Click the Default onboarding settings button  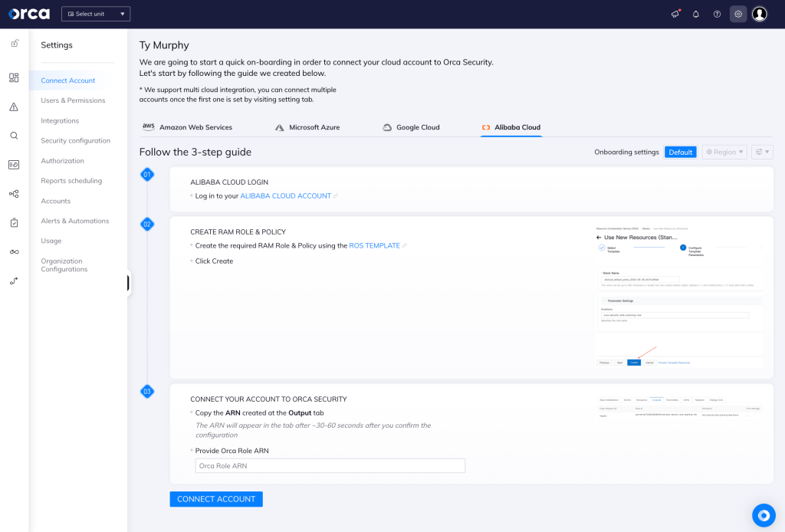681,152
